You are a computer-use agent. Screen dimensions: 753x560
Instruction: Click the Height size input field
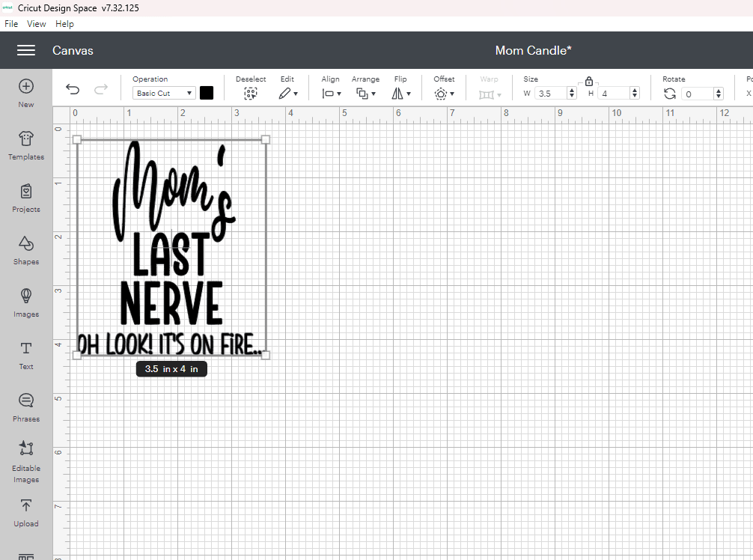[614, 94]
